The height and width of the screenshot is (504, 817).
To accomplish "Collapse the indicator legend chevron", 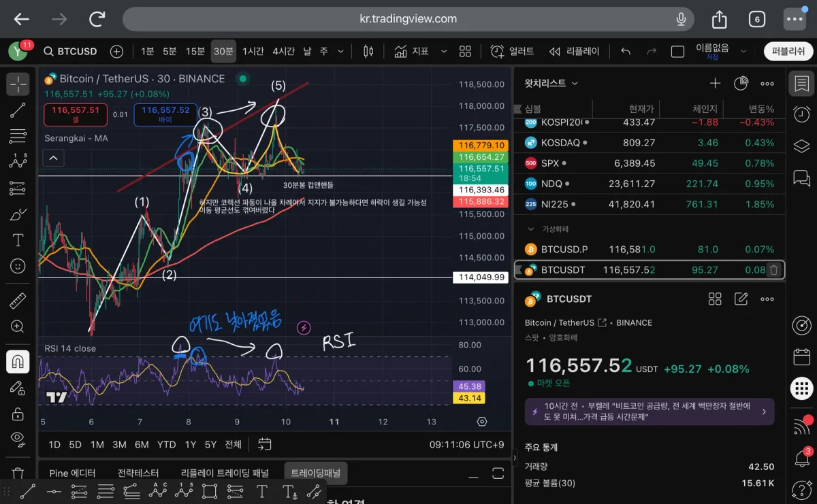I will point(53,158).
